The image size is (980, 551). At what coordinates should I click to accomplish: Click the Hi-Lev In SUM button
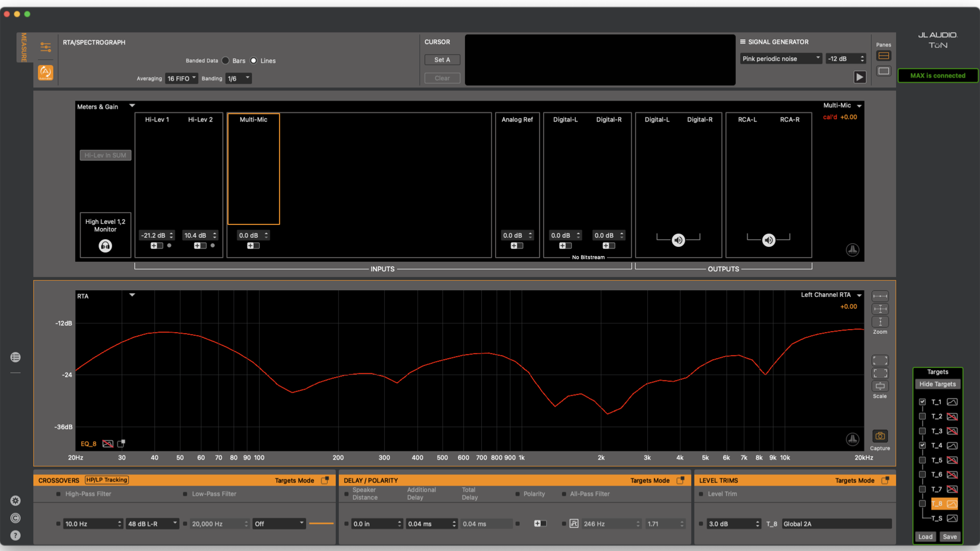coord(105,155)
